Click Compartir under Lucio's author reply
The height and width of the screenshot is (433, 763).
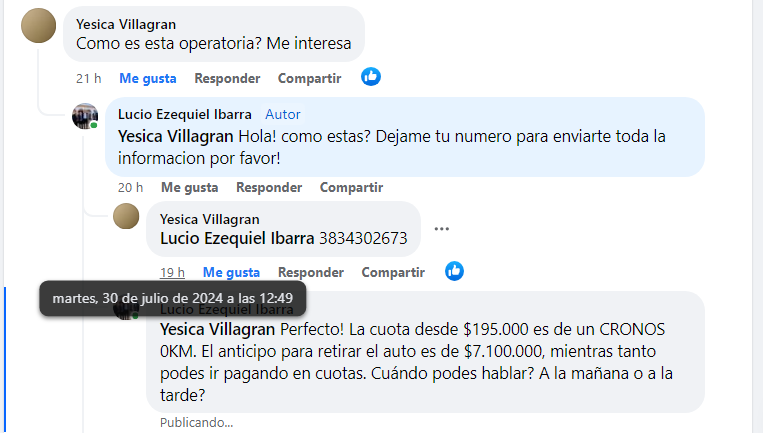click(351, 187)
